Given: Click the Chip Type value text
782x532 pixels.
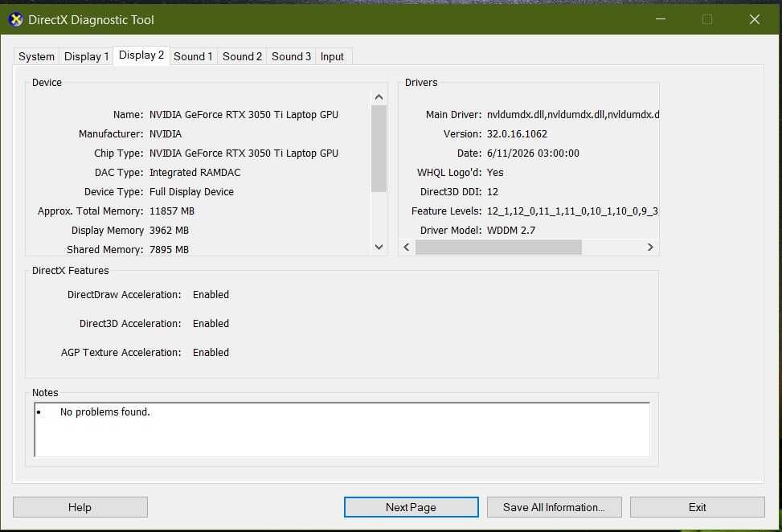Looking at the screenshot, I should [244, 153].
